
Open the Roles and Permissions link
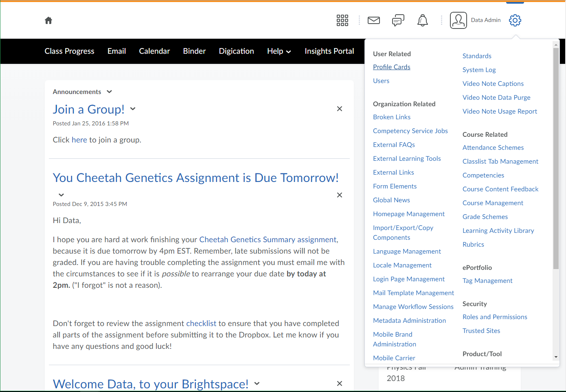[x=494, y=317]
